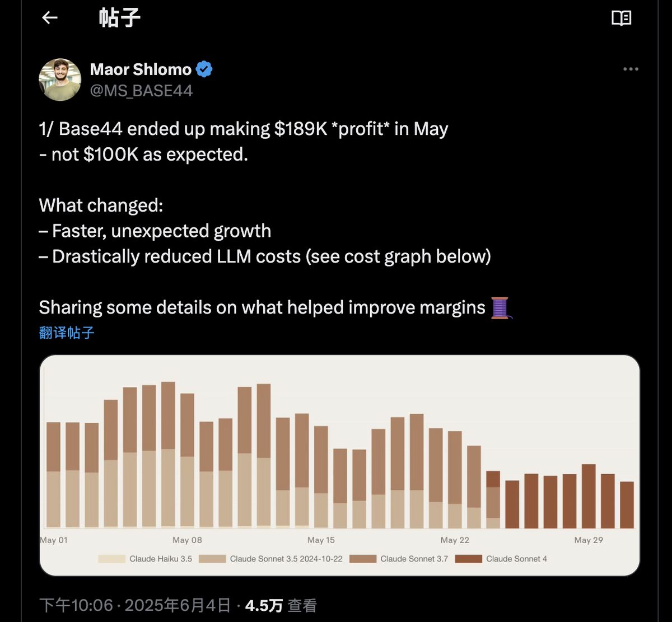The width and height of the screenshot is (672, 622).
Task: Click the May 15 axis label
Action: pyautogui.click(x=320, y=540)
